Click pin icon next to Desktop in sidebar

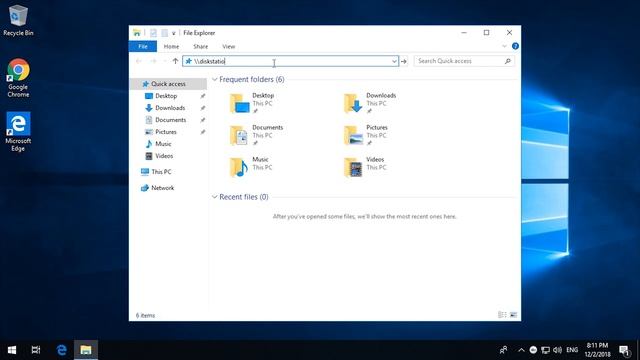[202, 96]
